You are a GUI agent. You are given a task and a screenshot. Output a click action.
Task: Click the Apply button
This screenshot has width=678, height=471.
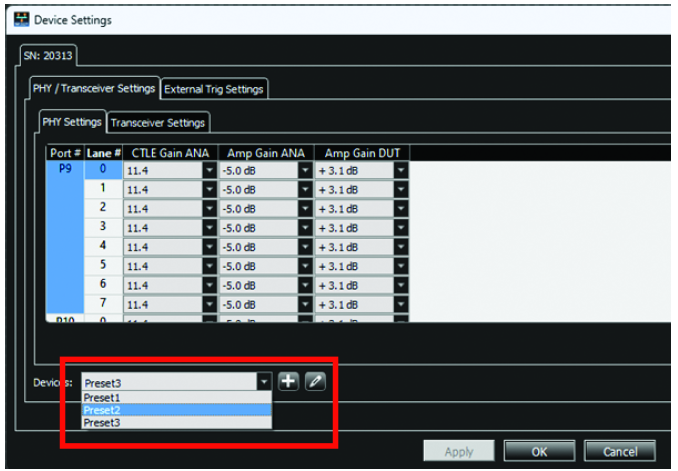(459, 452)
